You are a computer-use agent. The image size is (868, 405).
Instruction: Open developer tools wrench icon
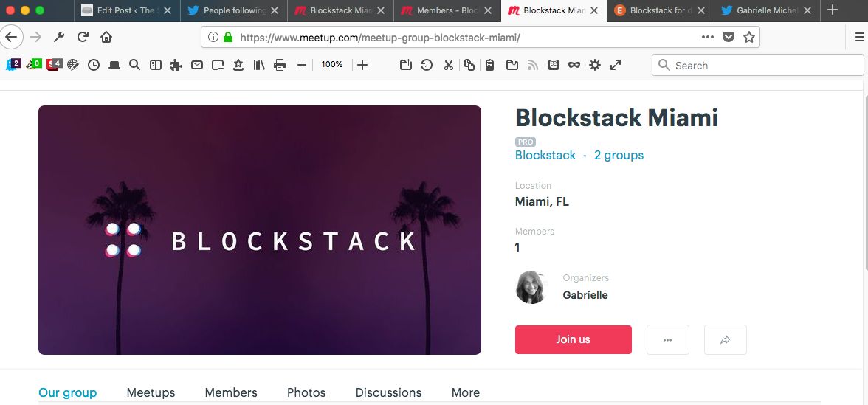59,37
